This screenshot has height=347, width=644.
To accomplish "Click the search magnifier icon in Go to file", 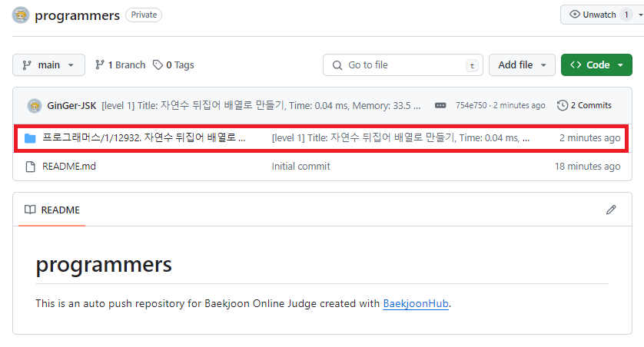I will tap(337, 65).
